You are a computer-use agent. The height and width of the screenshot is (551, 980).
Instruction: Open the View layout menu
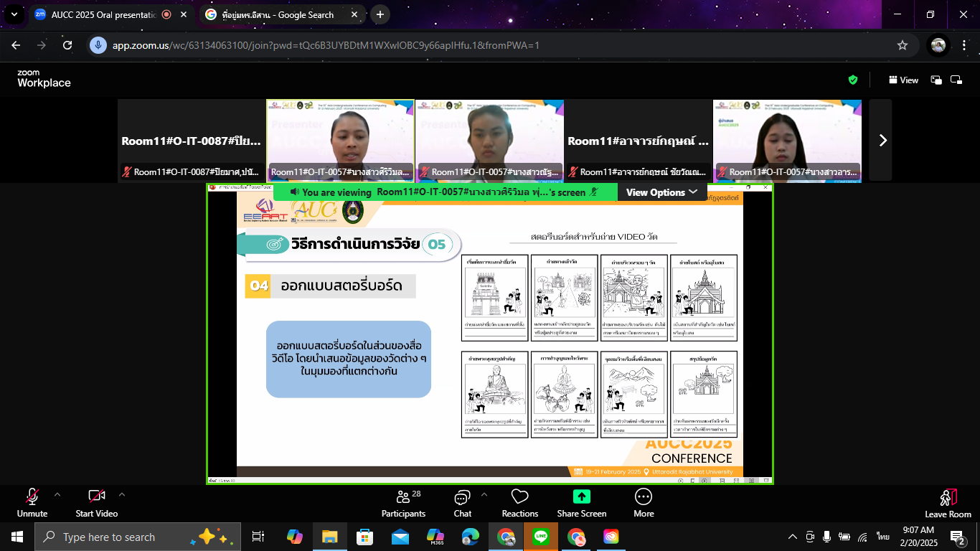coord(903,80)
